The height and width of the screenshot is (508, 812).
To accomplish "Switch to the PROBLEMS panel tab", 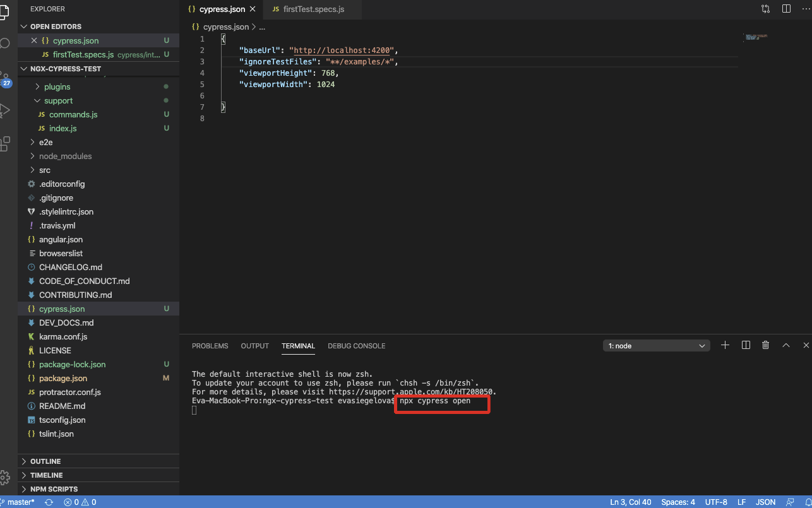I will 210,346.
